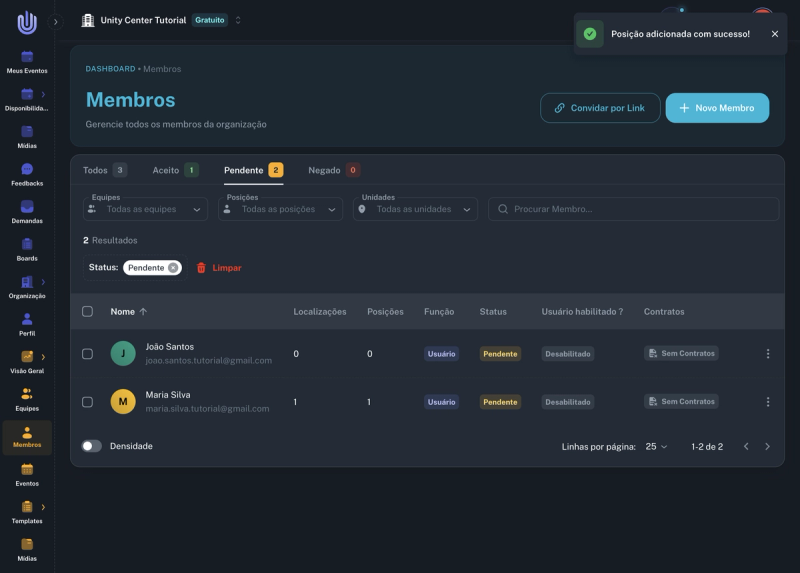Click Desabilitado badge for João Santos

click(x=568, y=354)
